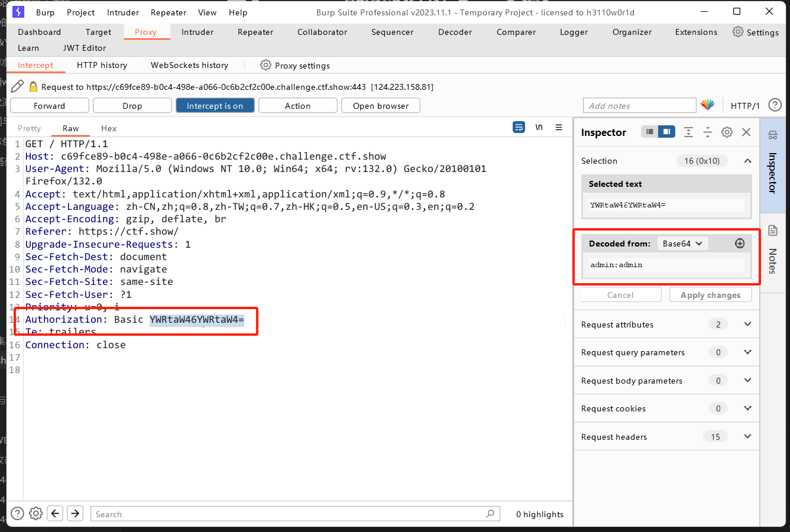Select the Pretty view tab
Viewport: 790px width, 532px height.
click(x=30, y=128)
